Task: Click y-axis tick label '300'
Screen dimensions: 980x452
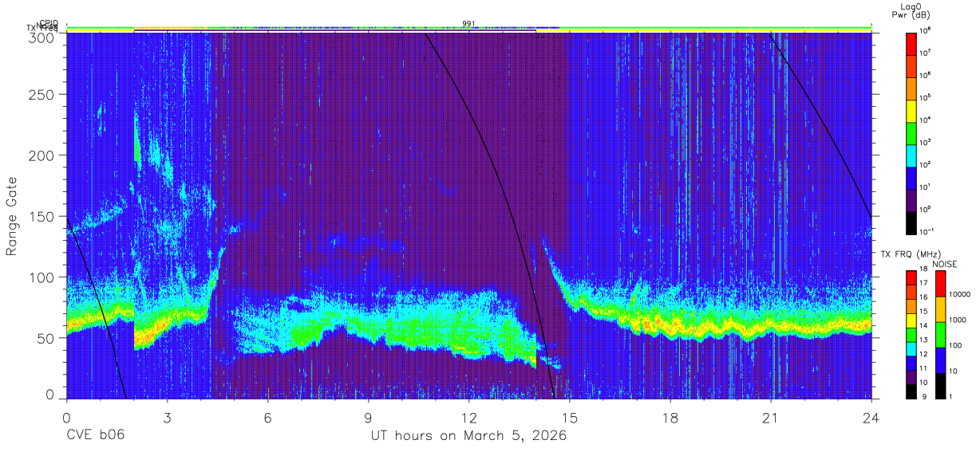Action: click(x=41, y=37)
